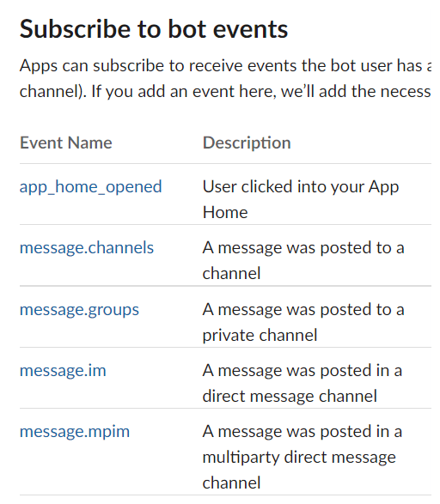Click 'A message was posted in a' beside message.im
Screen dimensions: 440x504
coord(302,370)
